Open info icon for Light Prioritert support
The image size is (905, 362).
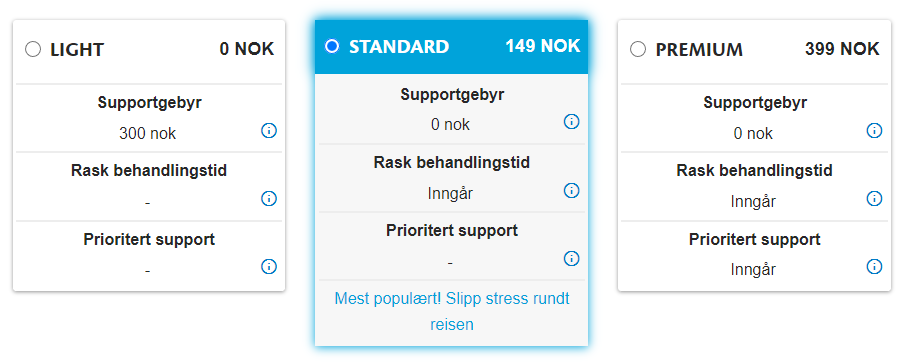pyautogui.click(x=269, y=266)
